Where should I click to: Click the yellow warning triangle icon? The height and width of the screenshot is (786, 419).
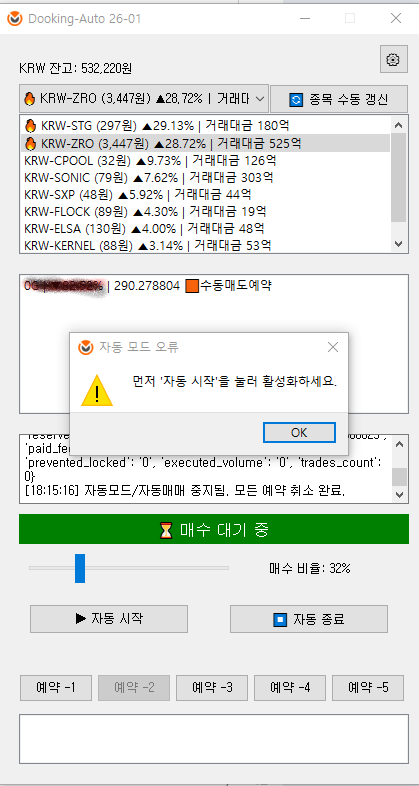point(97,389)
